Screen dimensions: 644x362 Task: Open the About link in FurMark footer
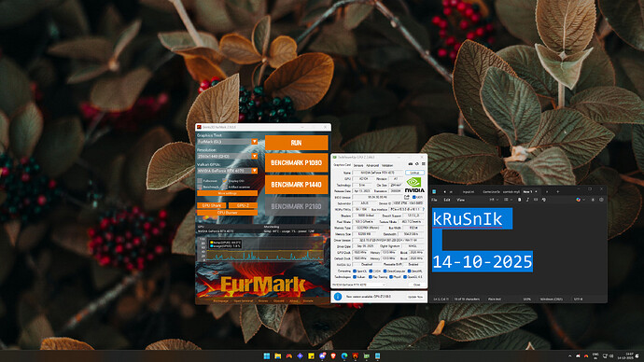(x=294, y=300)
